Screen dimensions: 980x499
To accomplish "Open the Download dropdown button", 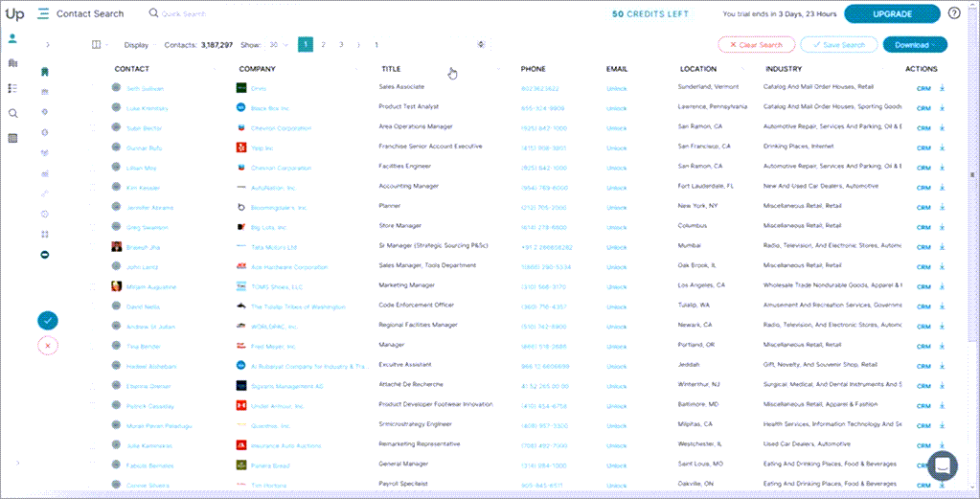I will coord(914,45).
